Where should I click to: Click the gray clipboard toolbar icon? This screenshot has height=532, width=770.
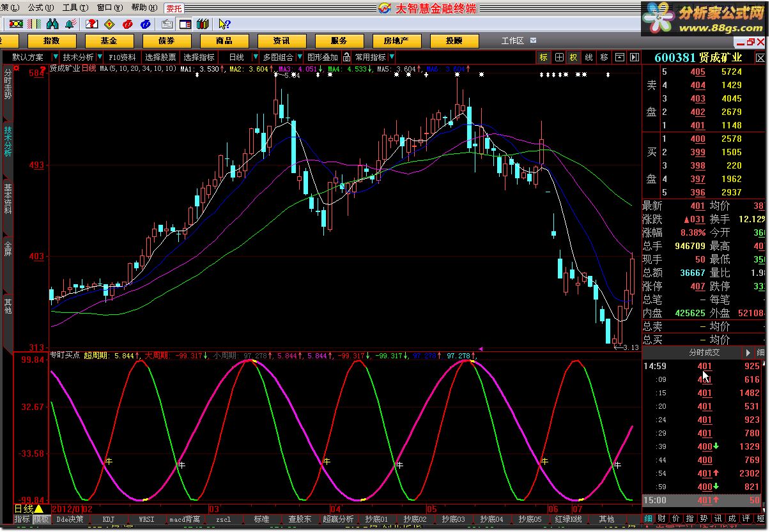click(x=167, y=24)
